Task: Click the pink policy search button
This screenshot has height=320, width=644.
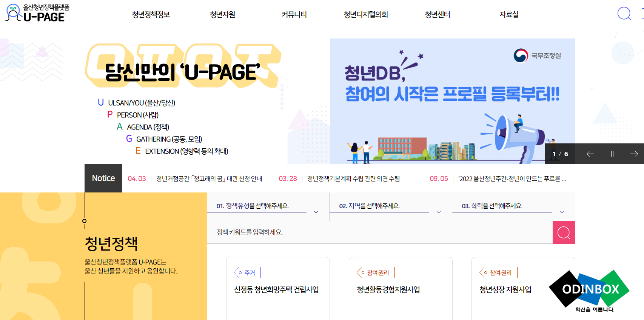Action: [x=564, y=232]
